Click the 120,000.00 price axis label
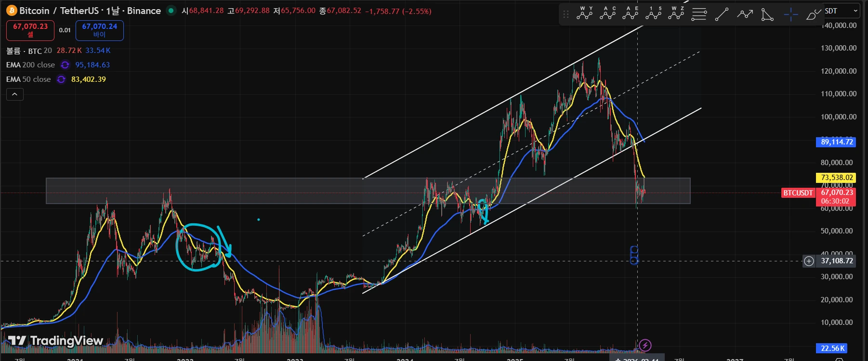This screenshot has width=868, height=361. 839,71
